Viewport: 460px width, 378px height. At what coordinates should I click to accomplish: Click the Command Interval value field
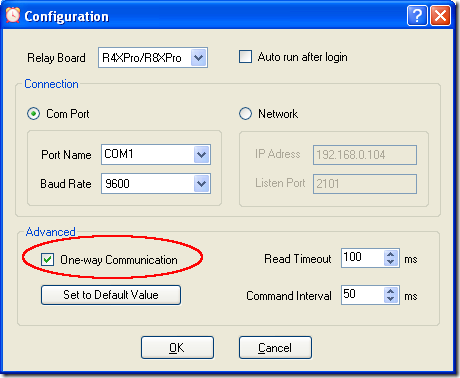(x=363, y=295)
